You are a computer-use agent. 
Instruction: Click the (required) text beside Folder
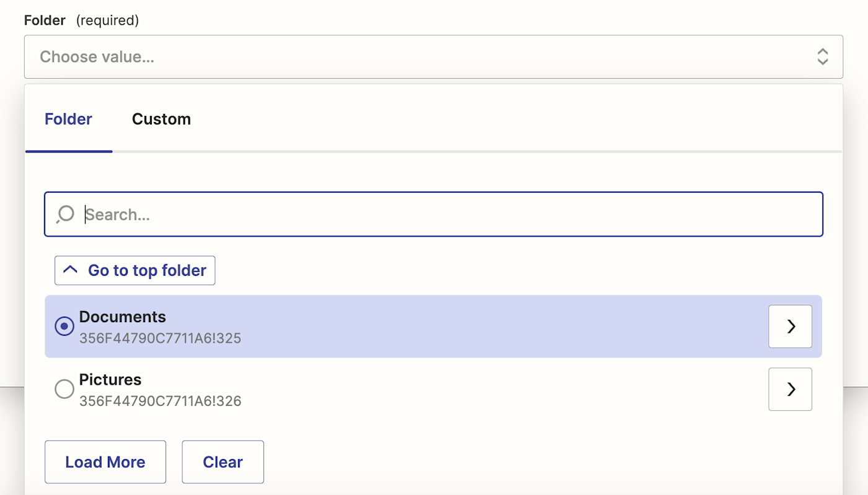tap(107, 20)
